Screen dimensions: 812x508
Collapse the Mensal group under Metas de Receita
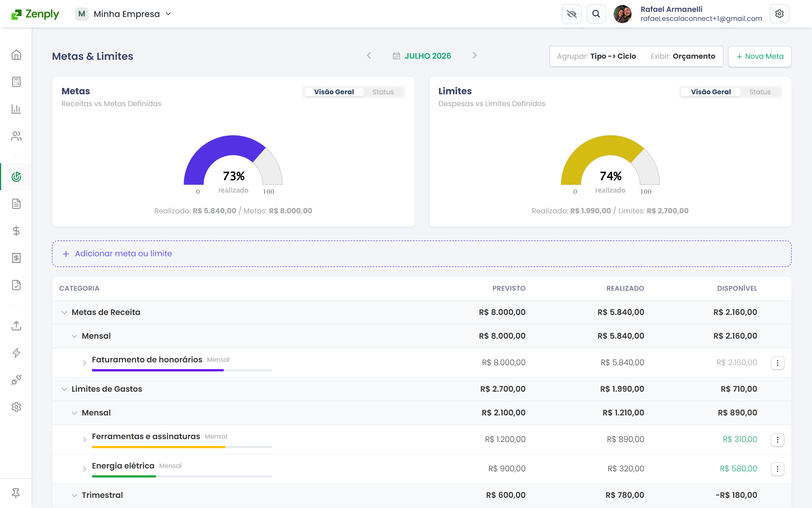[74, 336]
